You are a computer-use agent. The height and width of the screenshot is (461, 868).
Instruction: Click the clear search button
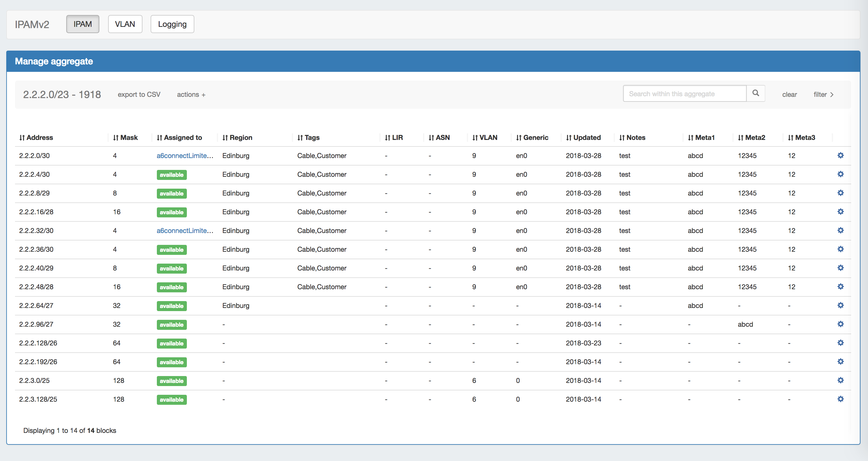pos(789,95)
